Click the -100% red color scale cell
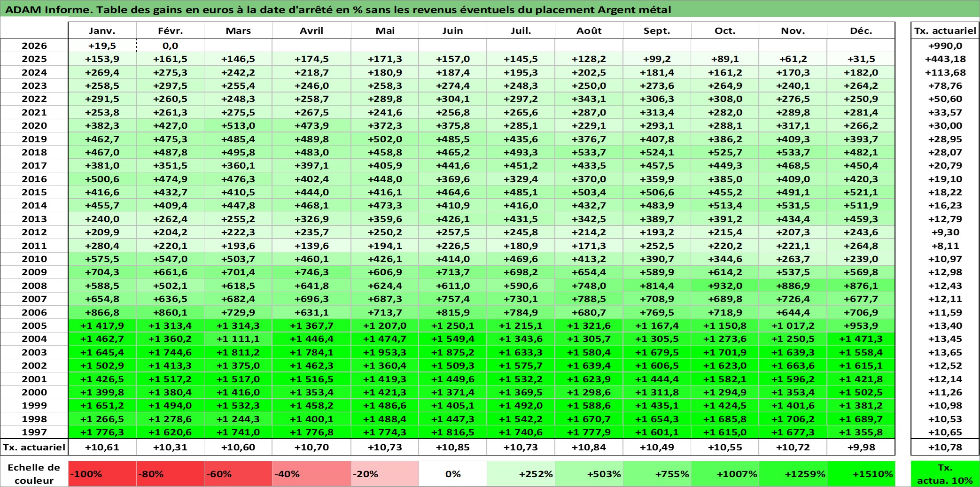The width and height of the screenshot is (980, 487). 102,474
